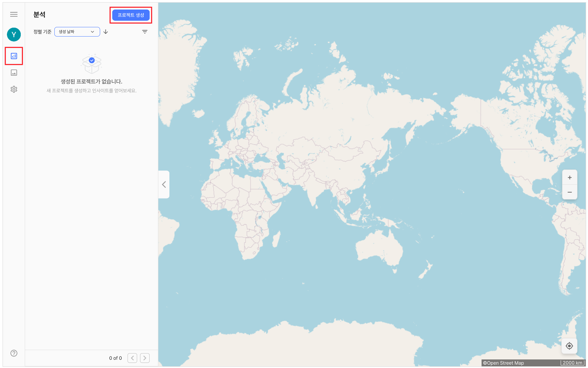
Task: Center map on my location
Action: coord(569,346)
